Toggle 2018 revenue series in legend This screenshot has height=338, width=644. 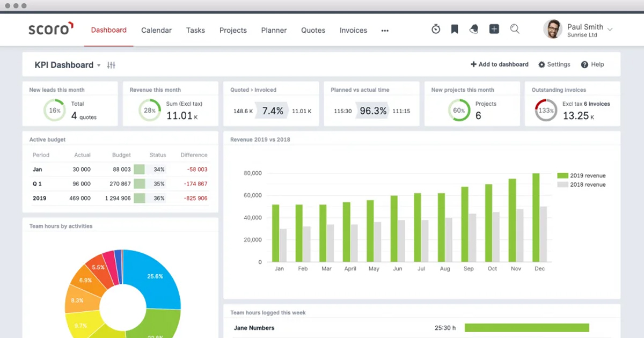581,185
